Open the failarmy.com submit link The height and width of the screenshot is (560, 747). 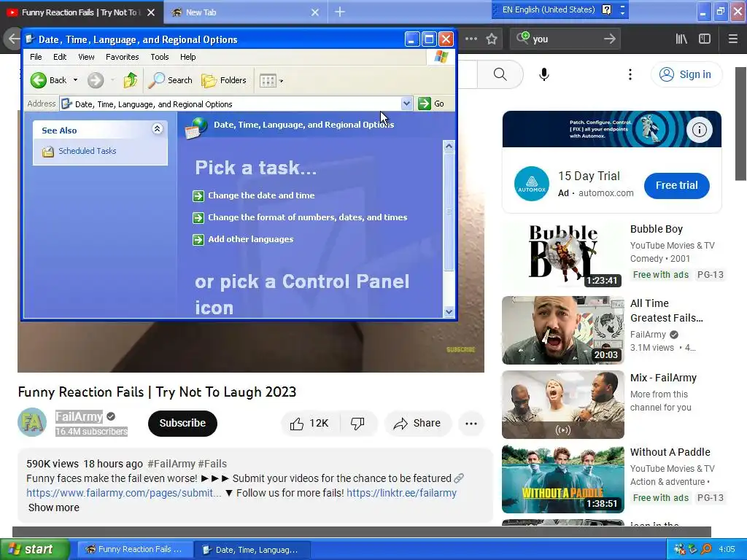tap(123, 493)
